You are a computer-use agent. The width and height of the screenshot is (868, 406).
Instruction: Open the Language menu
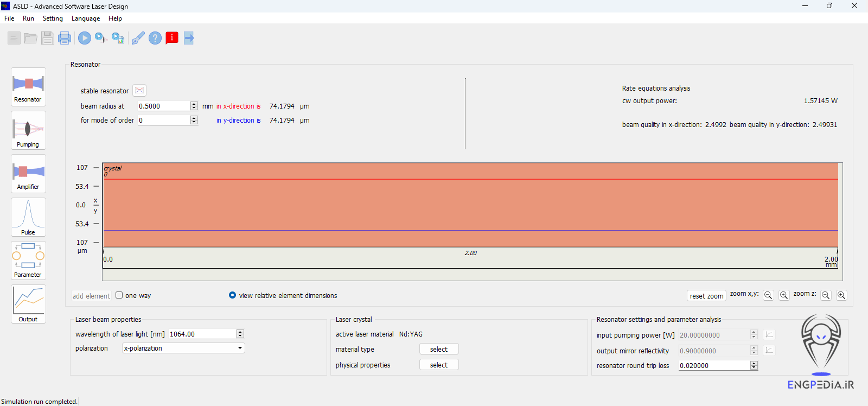click(86, 18)
